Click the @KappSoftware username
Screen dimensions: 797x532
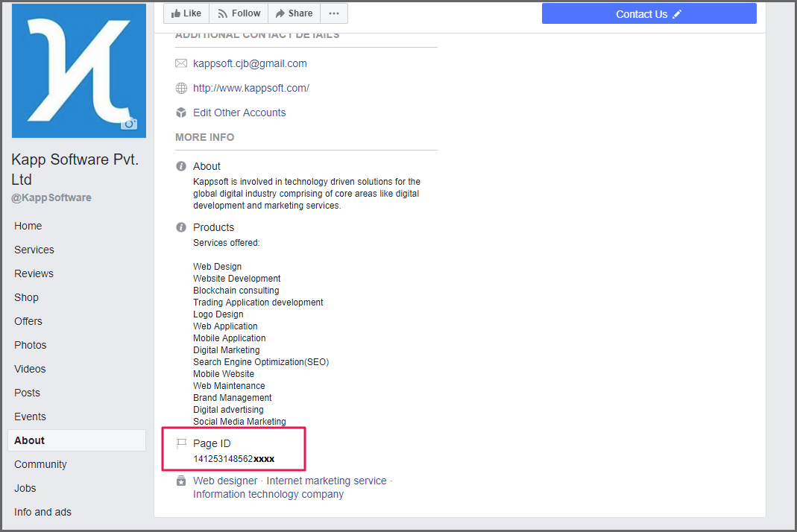pyautogui.click(x=51, y=197)
